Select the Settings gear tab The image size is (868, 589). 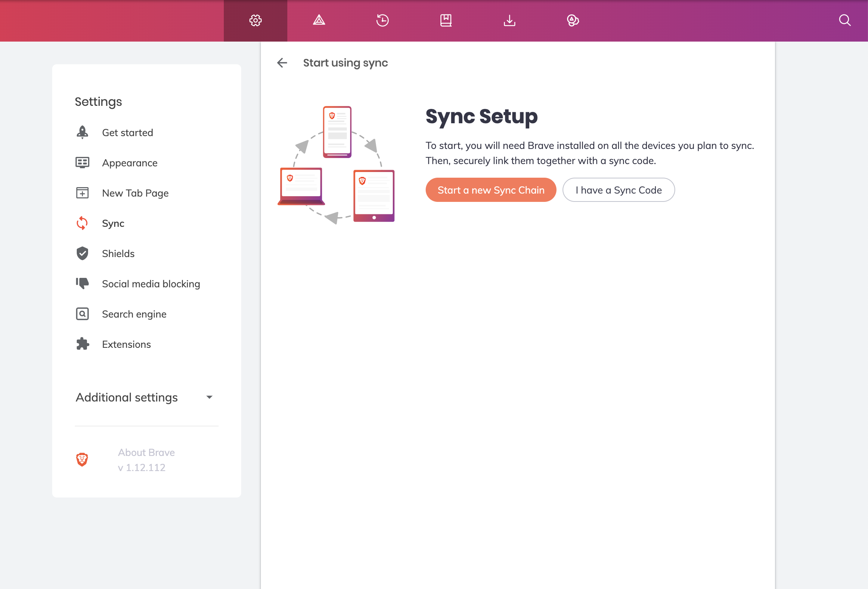point(255,20)
